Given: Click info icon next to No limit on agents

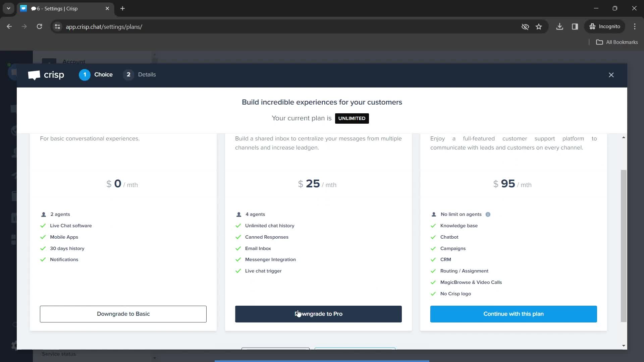Looking at the screenshot, I should tap(488, 215).
